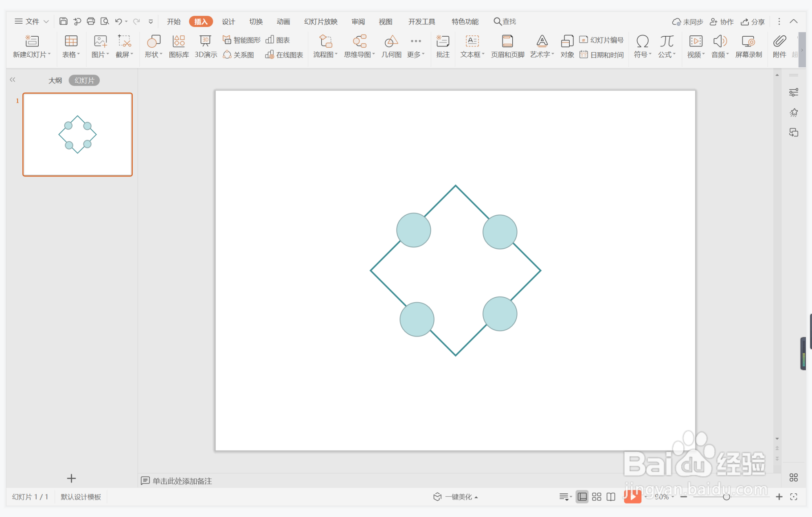The width and height of the screenshot is (812, 517).
Task: Click the zoom slider handle
Action: 726,497
